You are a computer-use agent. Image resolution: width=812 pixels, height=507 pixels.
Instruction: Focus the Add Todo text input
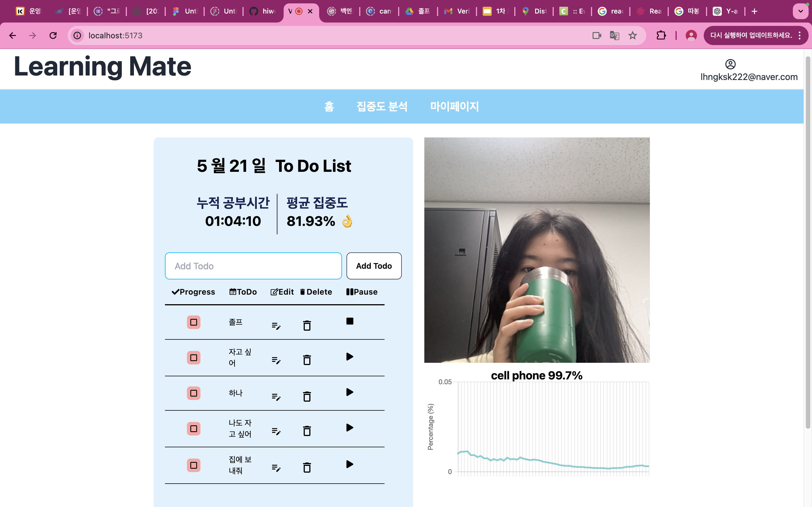pos(253,266)
